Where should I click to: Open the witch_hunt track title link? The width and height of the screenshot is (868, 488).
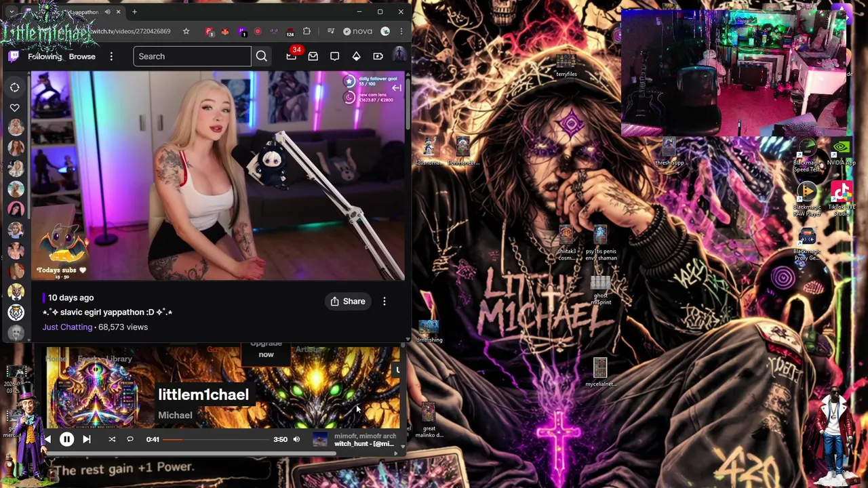[x=363, y=444]
